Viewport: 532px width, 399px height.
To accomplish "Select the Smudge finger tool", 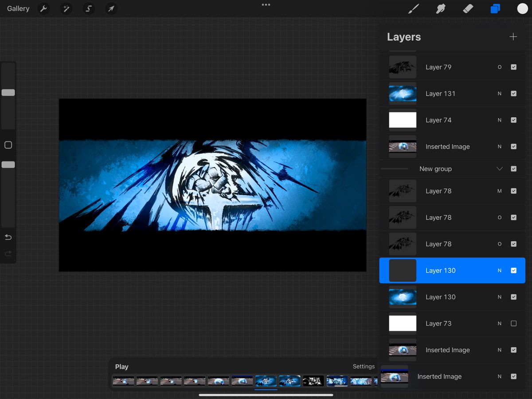I will 440,8.
